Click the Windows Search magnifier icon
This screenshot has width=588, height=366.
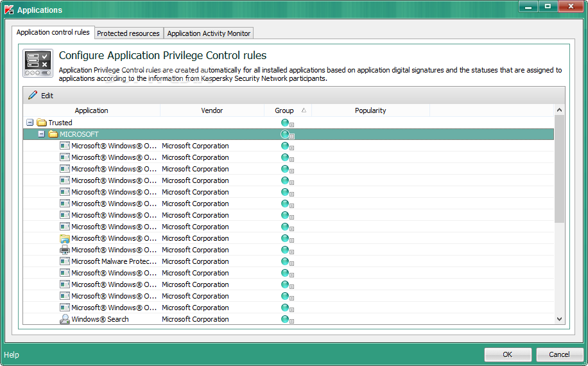point(65,319)
